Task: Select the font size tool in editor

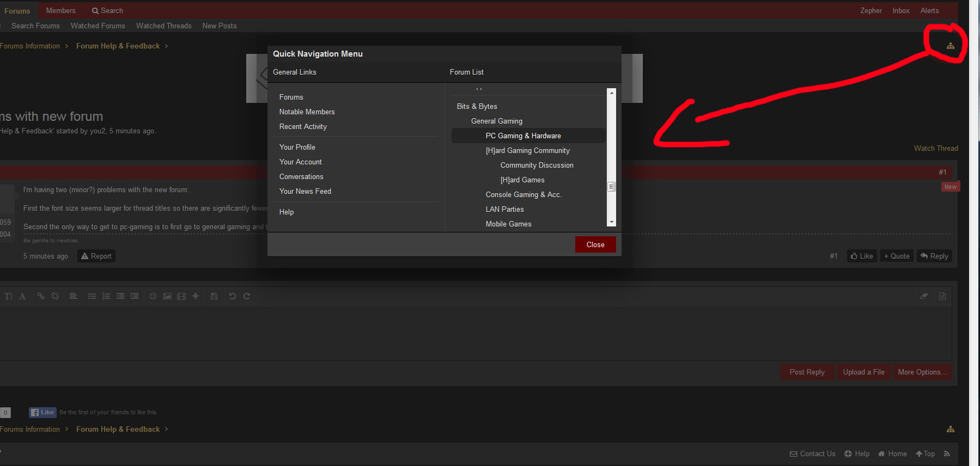Action: (8, 296)
